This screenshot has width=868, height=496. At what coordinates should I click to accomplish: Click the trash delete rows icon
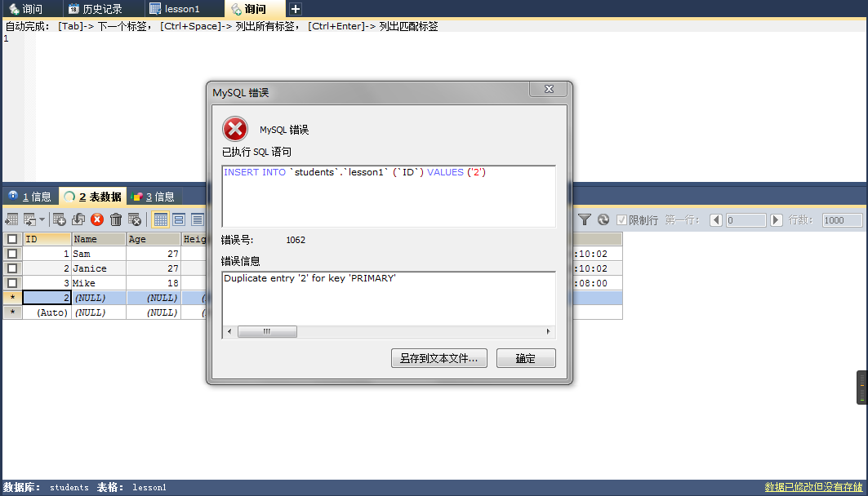pyautogui.click(x=116, y=219)
